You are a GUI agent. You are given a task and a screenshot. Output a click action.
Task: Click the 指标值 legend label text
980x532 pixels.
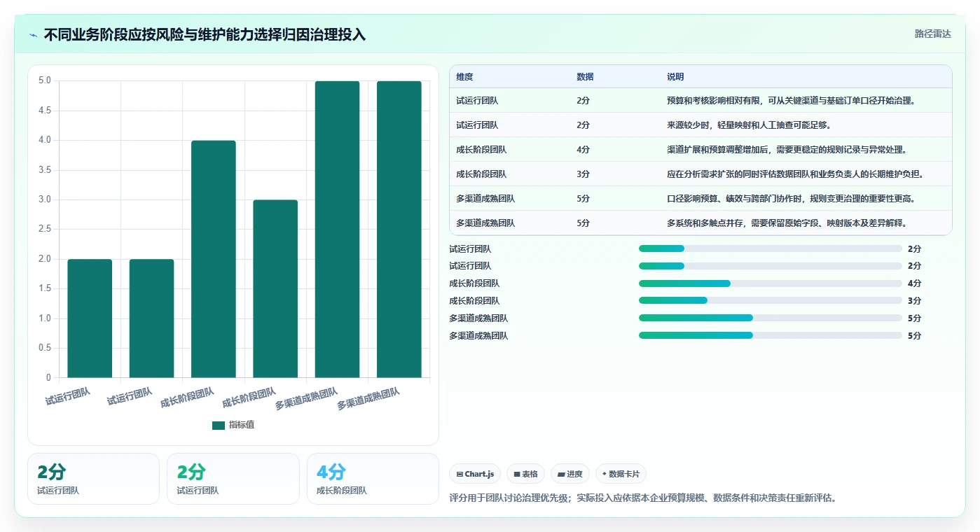click(242, 425)
